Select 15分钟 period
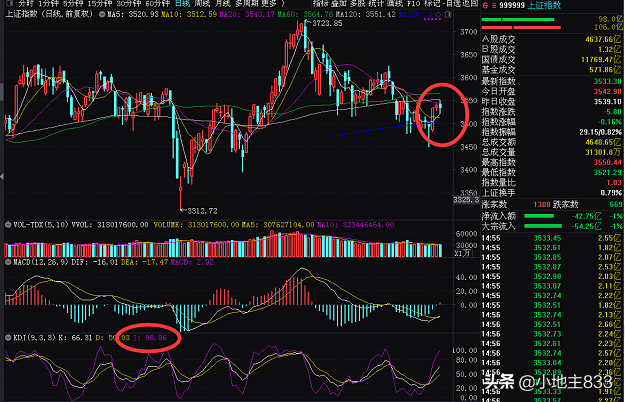625x402 pixels. click(100, 4)
